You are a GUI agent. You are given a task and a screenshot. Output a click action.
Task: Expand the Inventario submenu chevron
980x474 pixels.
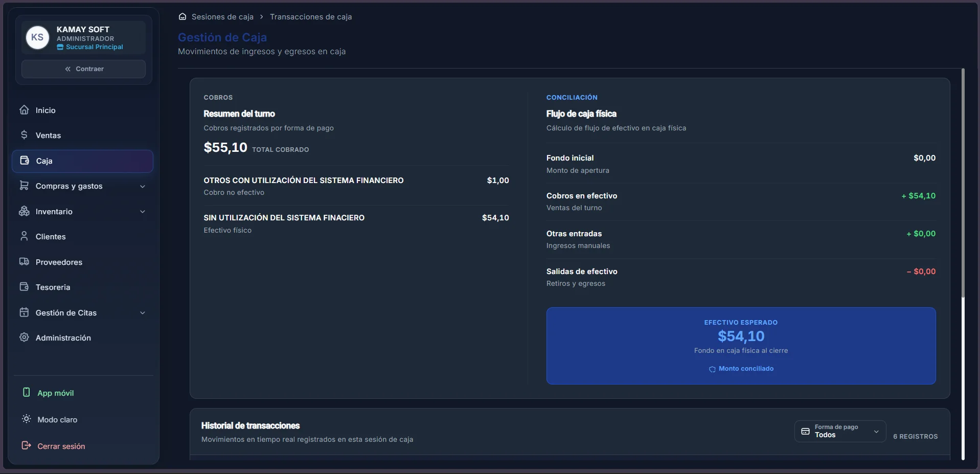(143, 212)
